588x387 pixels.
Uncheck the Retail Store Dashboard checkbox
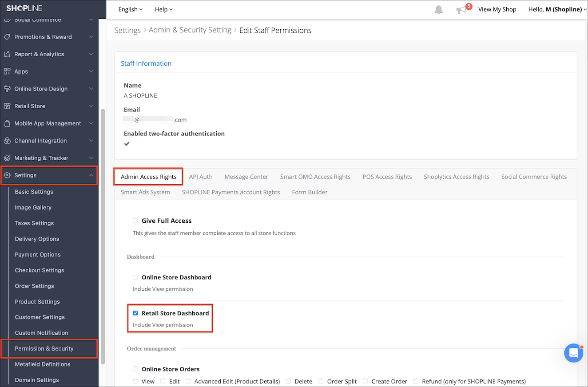[135, 313]
